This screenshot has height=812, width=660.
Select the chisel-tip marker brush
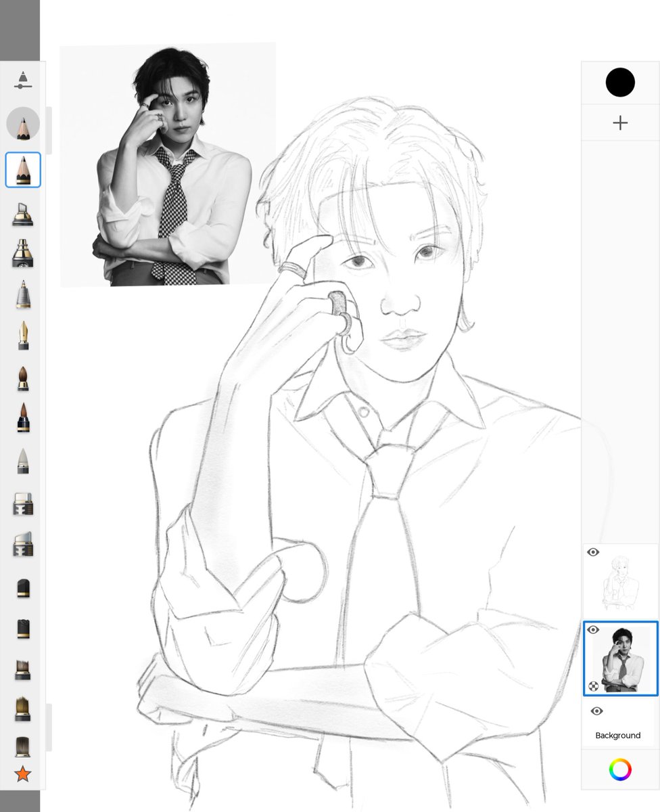tap(23, 213)
